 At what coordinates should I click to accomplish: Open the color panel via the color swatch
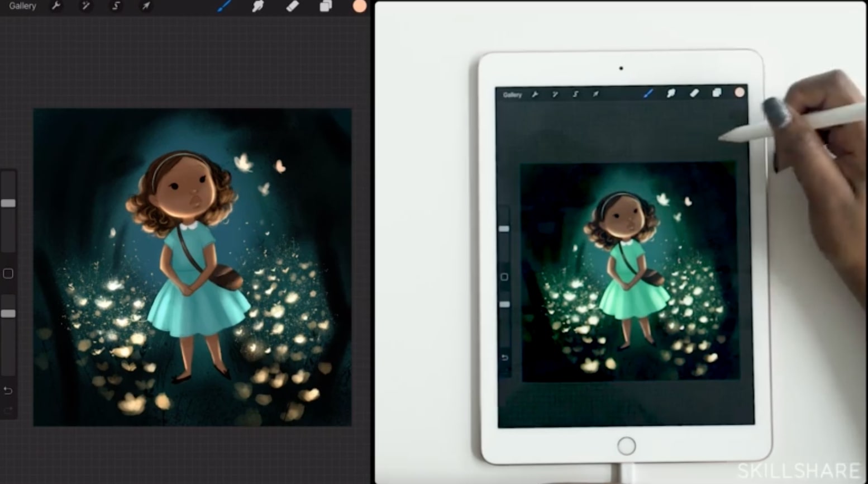359,6
